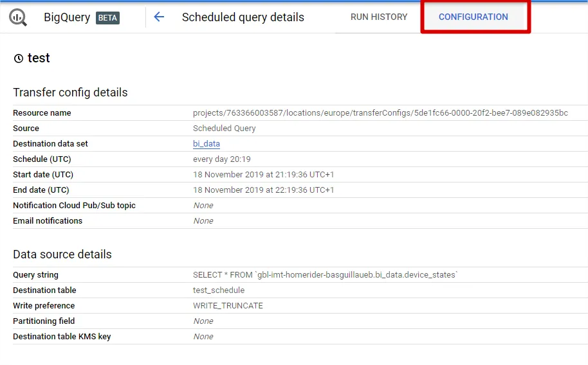Click the Destination table KMS key label
The image size is (588, 365).
click(x=62, y=337)
